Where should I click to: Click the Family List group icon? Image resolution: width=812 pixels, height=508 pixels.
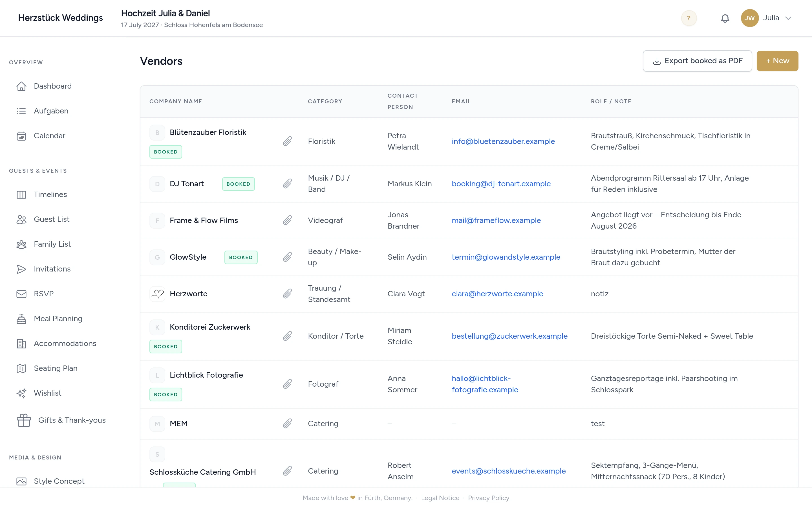coord(21,244)
